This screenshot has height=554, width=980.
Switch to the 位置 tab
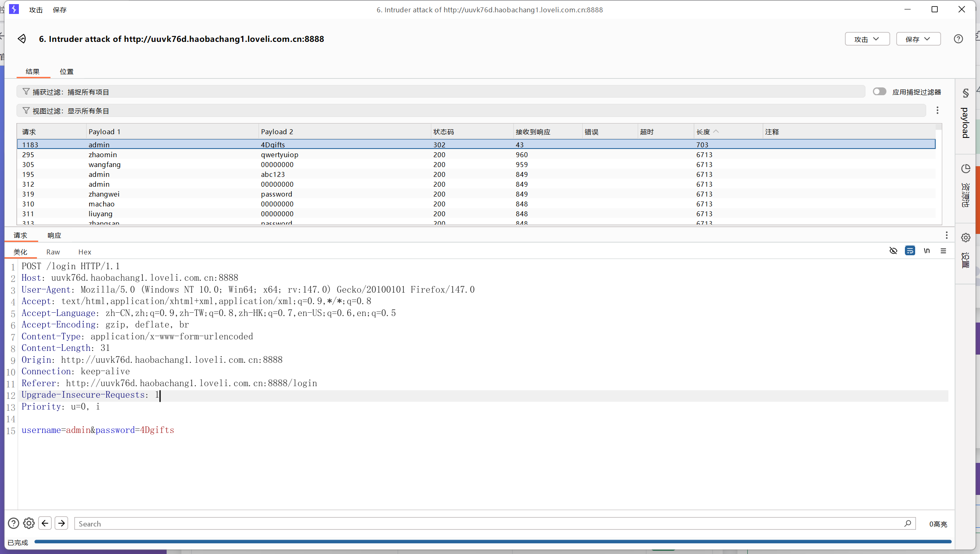(x=66, y=71)
